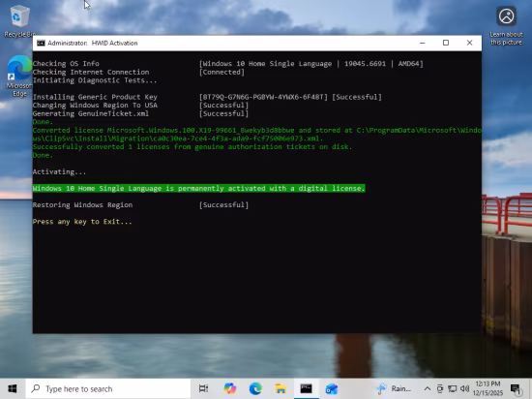
Task: Open File Explorer from the taskbar
Action: pyautogui.click(x=281, y=388)
